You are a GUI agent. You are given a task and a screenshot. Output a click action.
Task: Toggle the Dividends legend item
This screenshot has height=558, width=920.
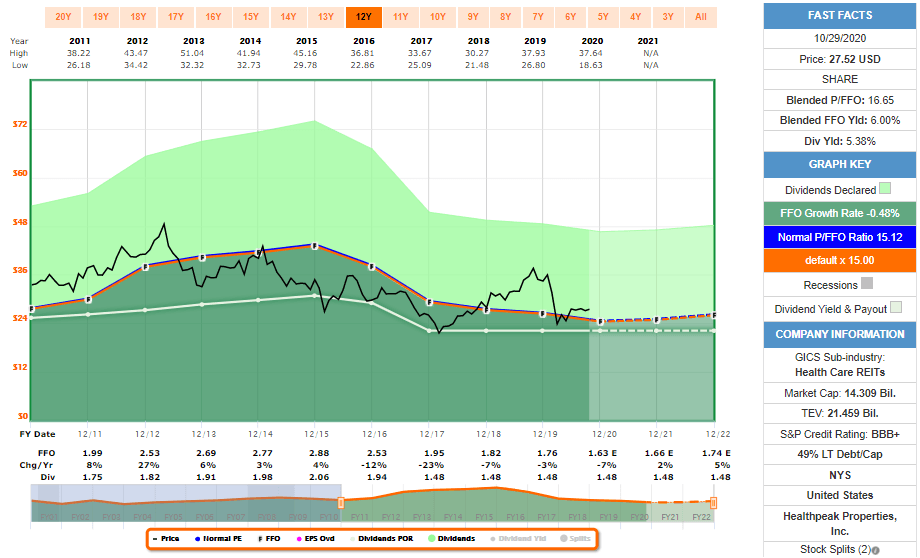[452, 539]
